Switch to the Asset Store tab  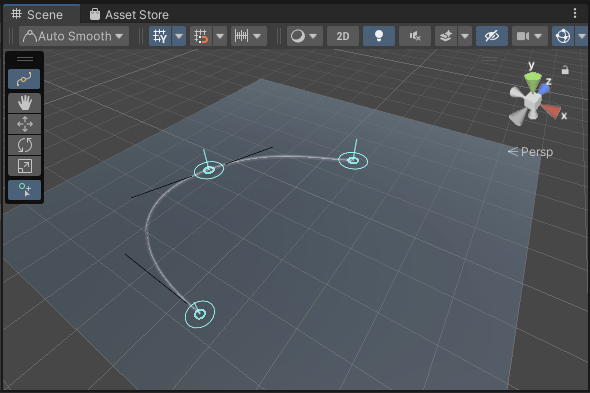point(129,15)
